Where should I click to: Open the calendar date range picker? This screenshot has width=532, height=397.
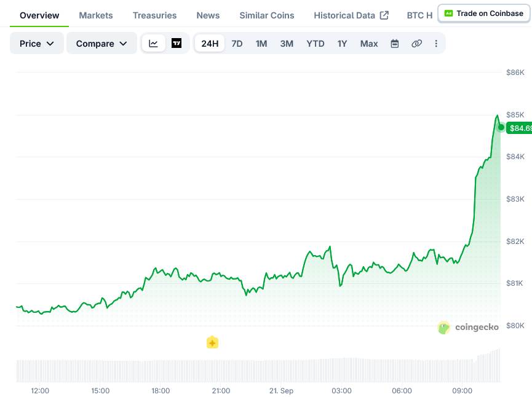pyautogui.click(x=395, y=44)
